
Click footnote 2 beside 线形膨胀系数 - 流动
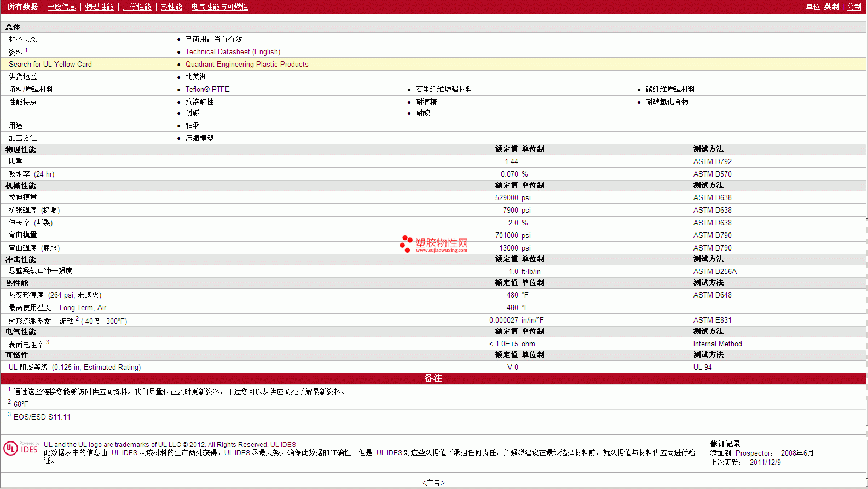[77, 318]
